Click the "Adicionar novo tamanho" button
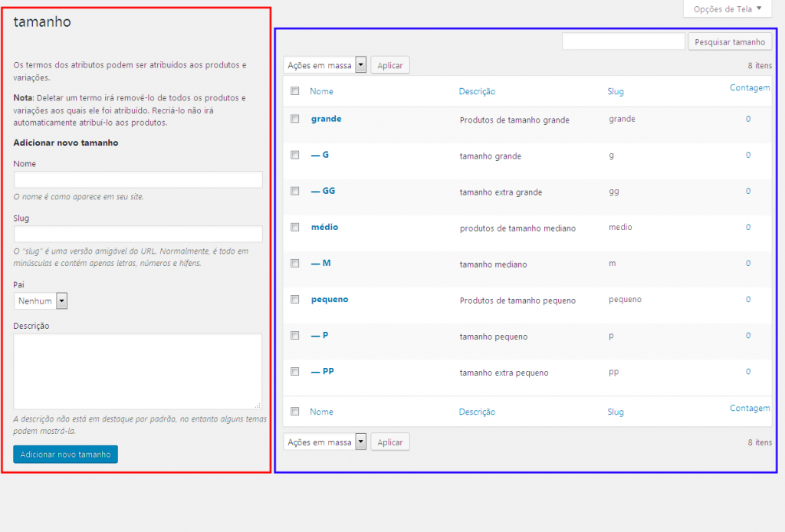 point(65,454)
